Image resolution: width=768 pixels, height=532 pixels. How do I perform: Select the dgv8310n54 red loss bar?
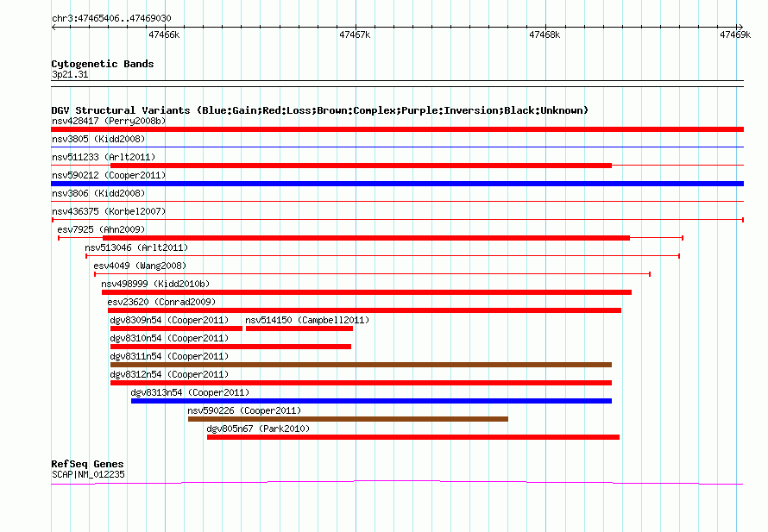pos(230,347)
